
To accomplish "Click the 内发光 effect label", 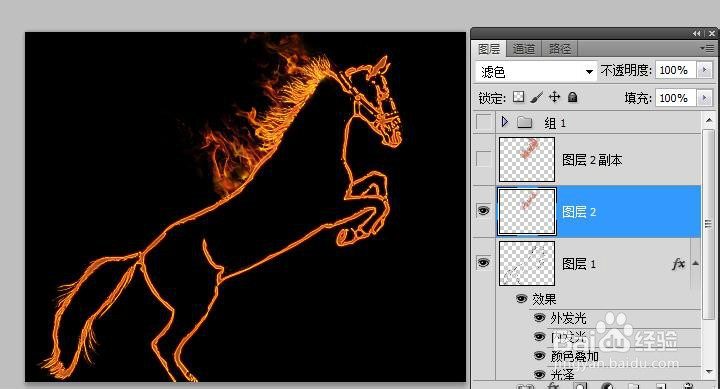I will (568, 337).
